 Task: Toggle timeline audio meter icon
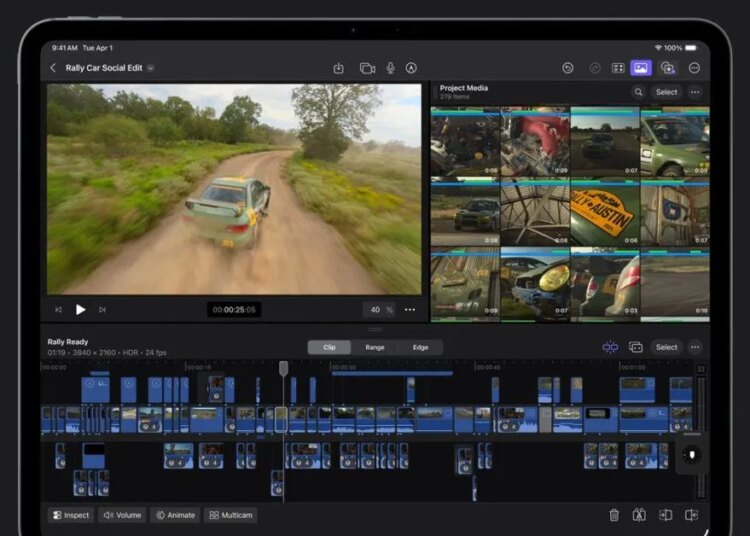pyautogui.click(x=701, y=369)
